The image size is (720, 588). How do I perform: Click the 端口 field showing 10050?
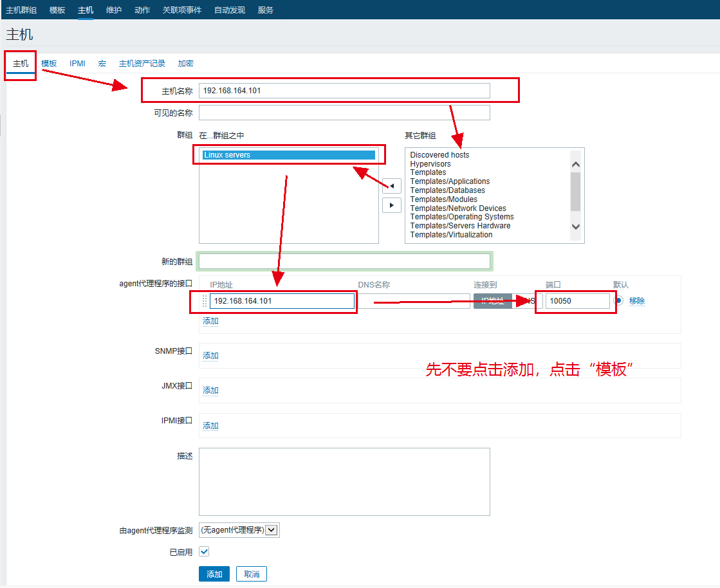pos(578,301)
